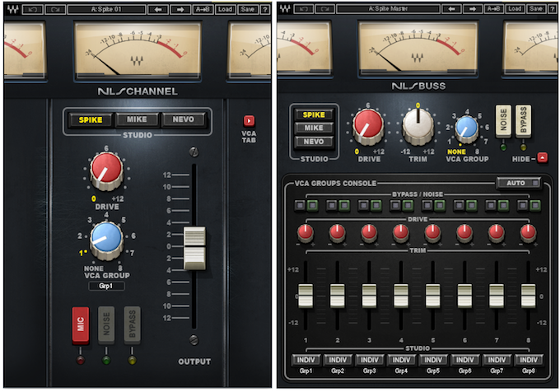Open the INDIV studio selector for Grp1
Viewport: 560px width, 392px height.
tap(306, 360)
